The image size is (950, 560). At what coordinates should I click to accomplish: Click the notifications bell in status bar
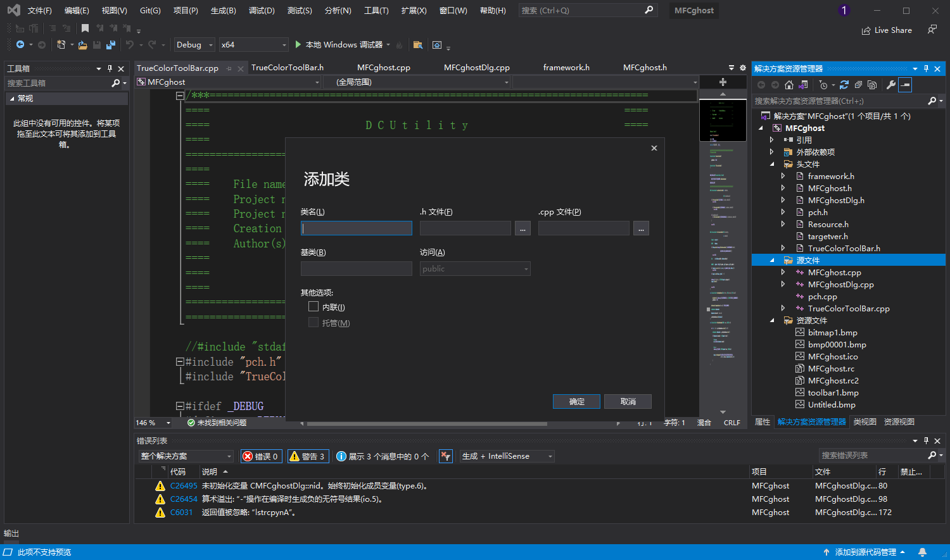tap(923, 552)
